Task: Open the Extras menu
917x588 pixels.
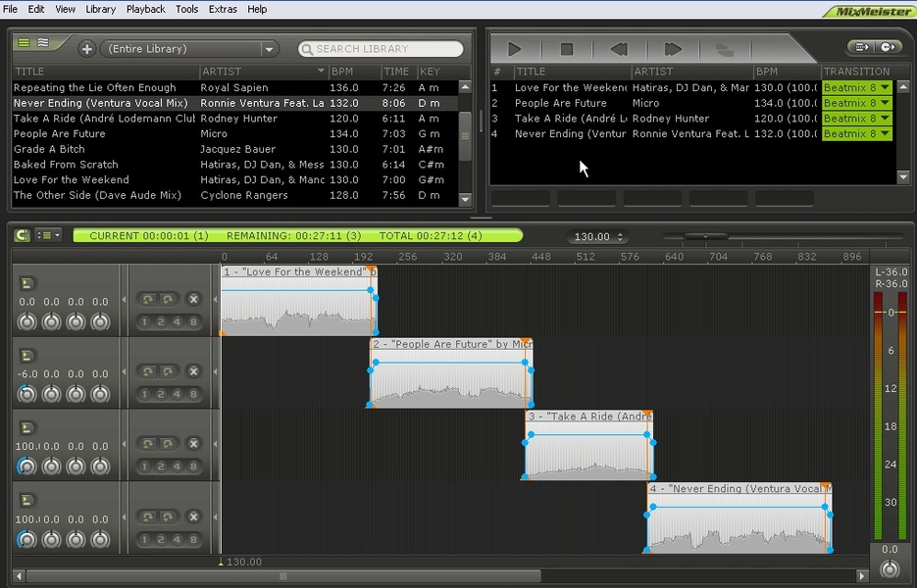Action: pyautogui.click(x=223, y=9)
